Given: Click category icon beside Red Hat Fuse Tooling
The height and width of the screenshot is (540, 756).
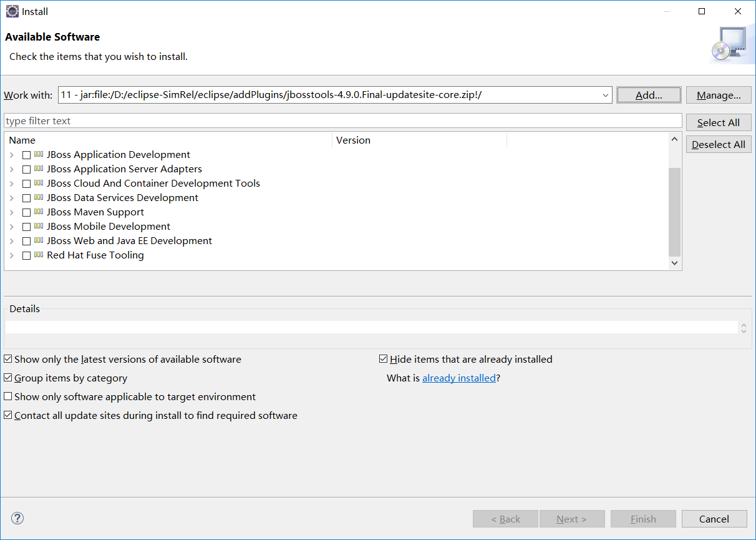Looking at the screenshot, I should coord(39,255).
